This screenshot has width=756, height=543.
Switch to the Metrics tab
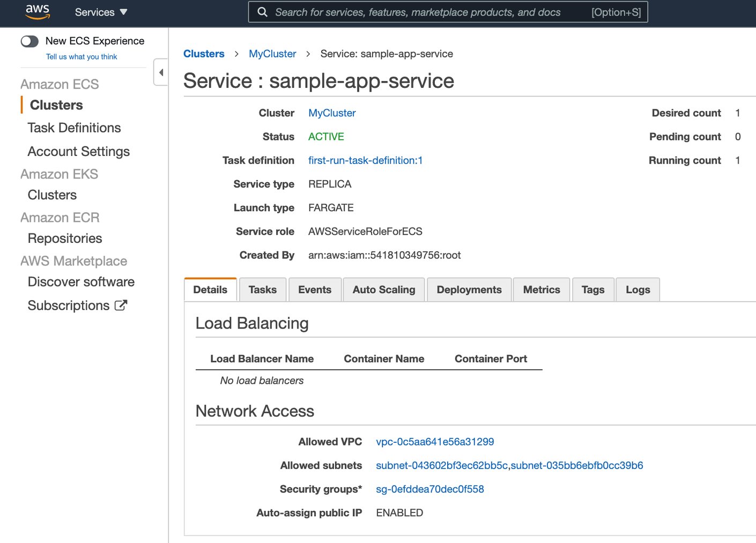click(x=542, y=289)
